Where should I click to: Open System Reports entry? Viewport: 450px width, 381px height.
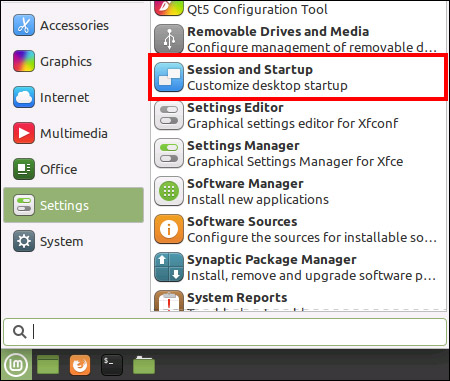(298, 300)
